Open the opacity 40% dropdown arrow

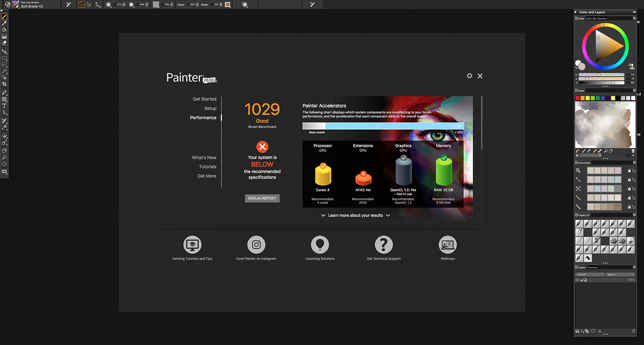(x=147, y=4)
